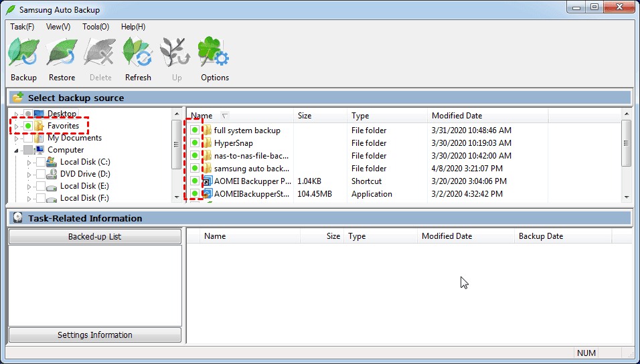
Task: Click the Samsung Auto Backup leaf title icon
Action: 11,9
